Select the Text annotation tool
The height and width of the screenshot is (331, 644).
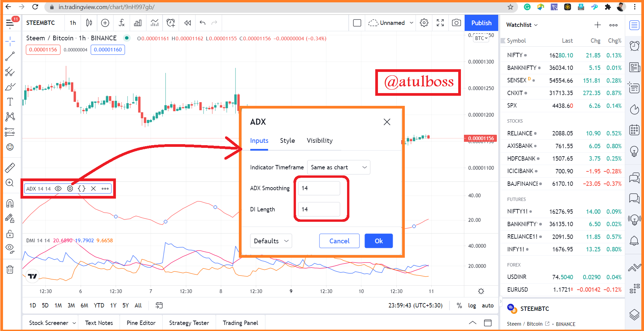(10, 102)
